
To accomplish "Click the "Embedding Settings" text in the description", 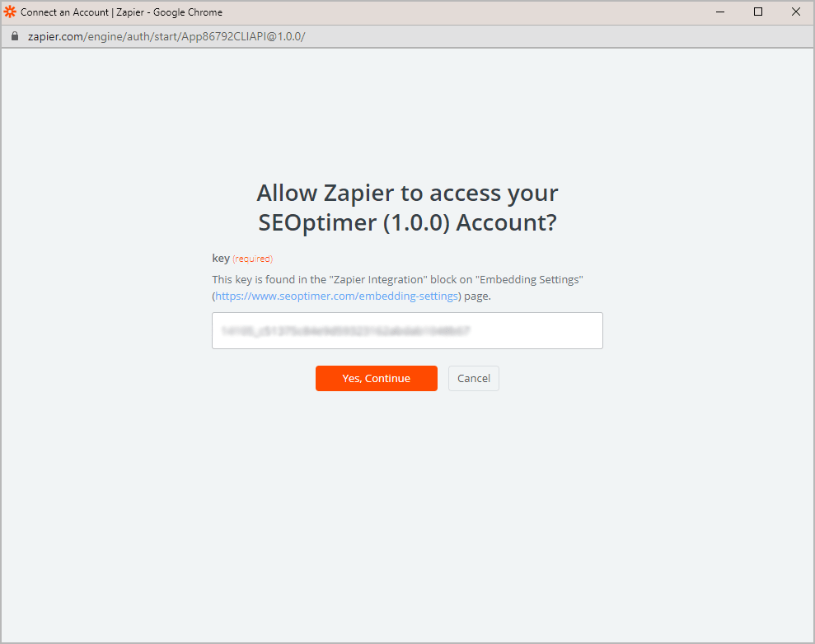I will [529, 279].
